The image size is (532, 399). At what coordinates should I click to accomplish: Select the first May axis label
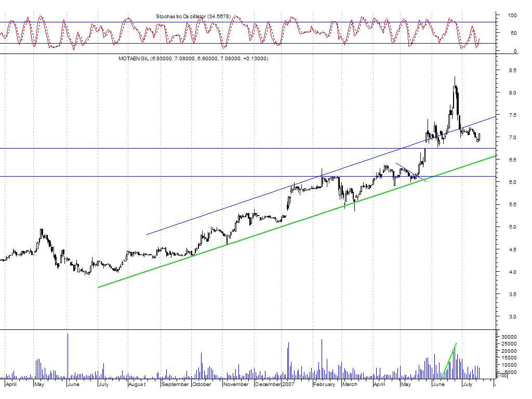(39, 384)
